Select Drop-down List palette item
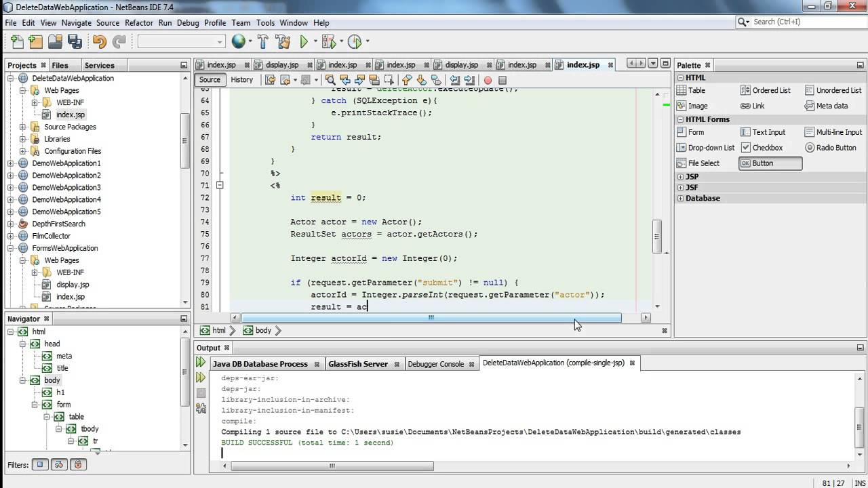The height and width of the screenshot is (488, 868). [x=706, y=148]
